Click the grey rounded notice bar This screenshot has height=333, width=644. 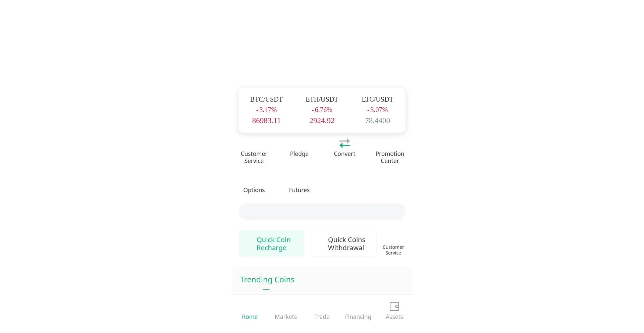click(322, 212)
